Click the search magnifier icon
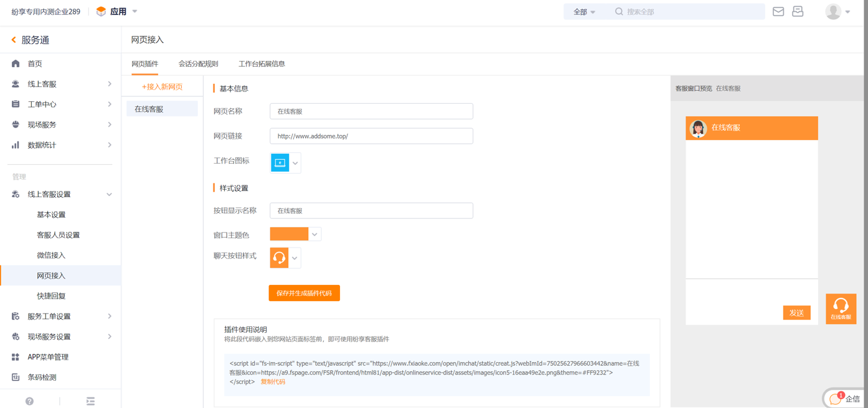868x408 pixels. [619, 12]
